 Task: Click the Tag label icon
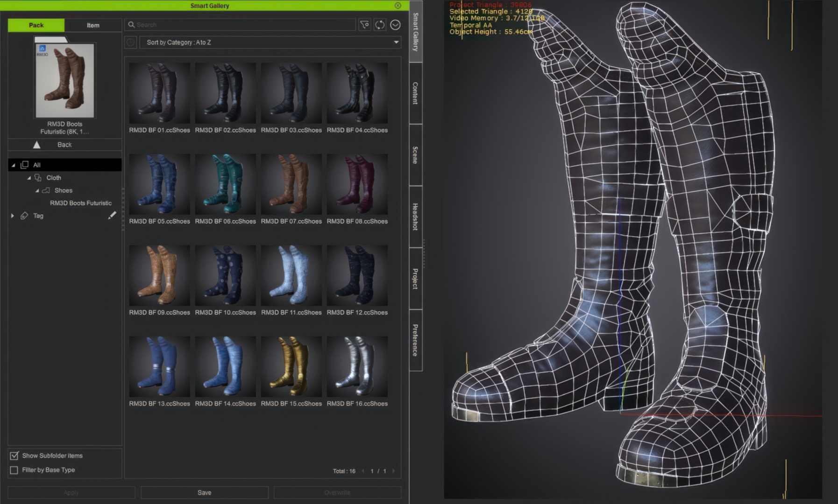(x=24, y=216)
